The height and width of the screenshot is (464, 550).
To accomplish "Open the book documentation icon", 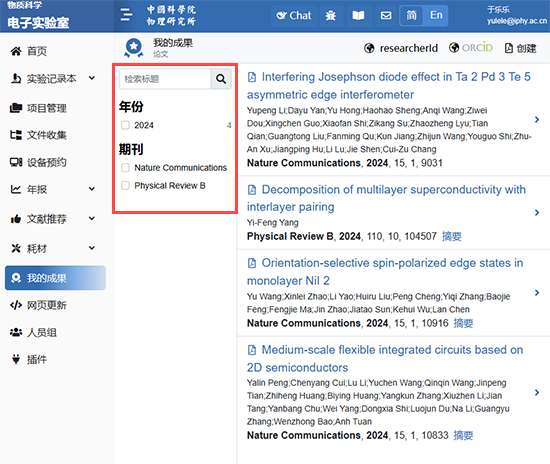I will click(358, 15).
